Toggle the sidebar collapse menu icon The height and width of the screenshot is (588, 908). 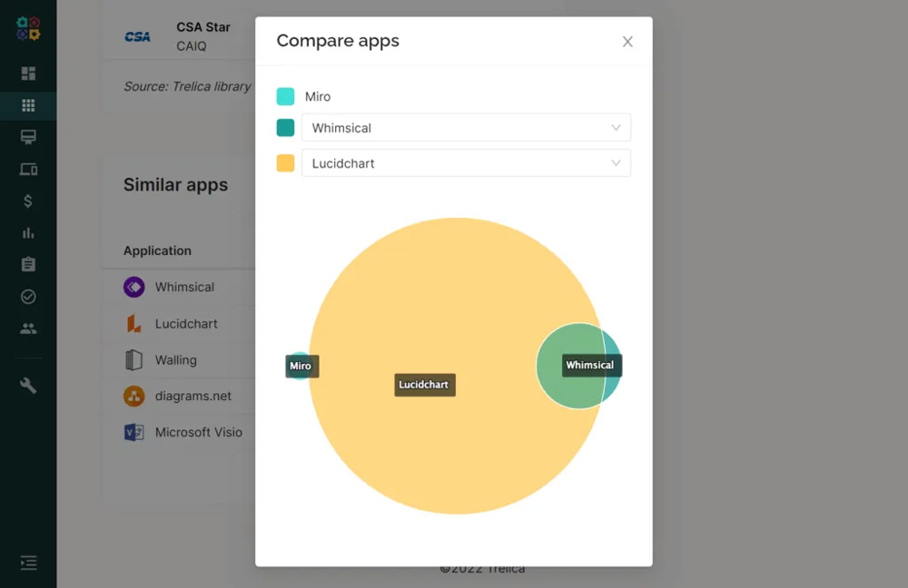pos(28,563)
